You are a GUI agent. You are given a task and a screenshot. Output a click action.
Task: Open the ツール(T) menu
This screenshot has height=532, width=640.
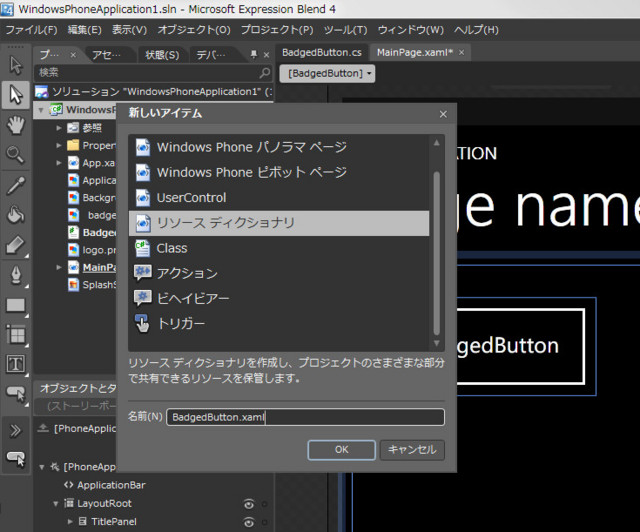point(346,30)
